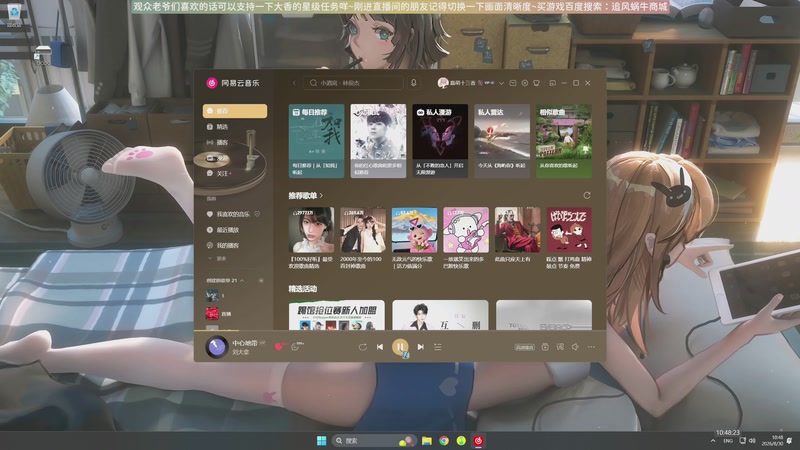Screen dimensions: 800x450
Task: Click the playback progress bar above player
Action: (400, 331)
